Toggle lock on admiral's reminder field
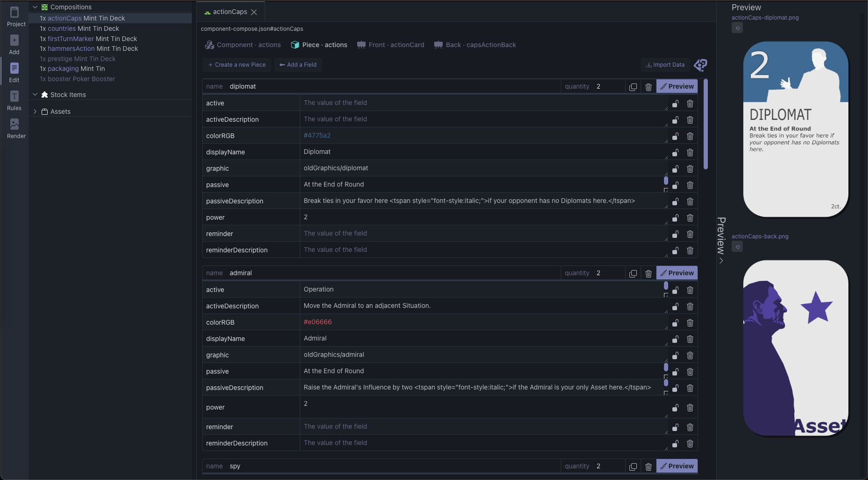Viewport: 868px width, 480px height. point(675,427)
